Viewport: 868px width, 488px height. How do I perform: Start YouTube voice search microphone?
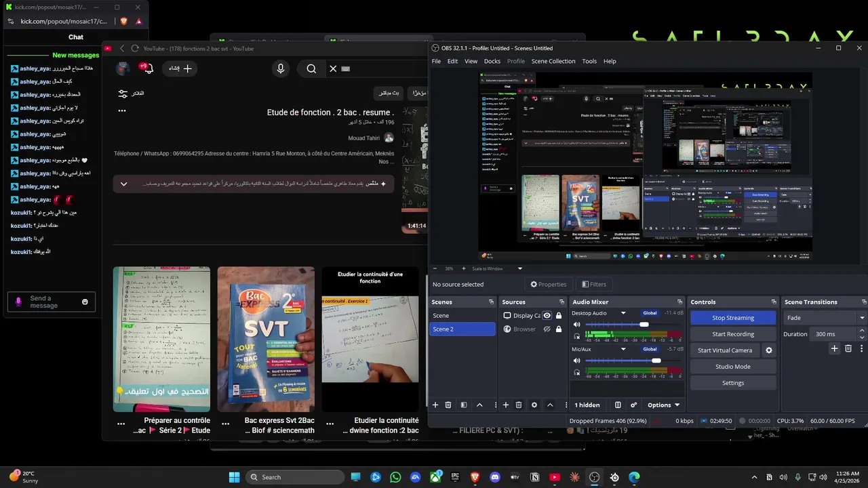click(280, 68)
